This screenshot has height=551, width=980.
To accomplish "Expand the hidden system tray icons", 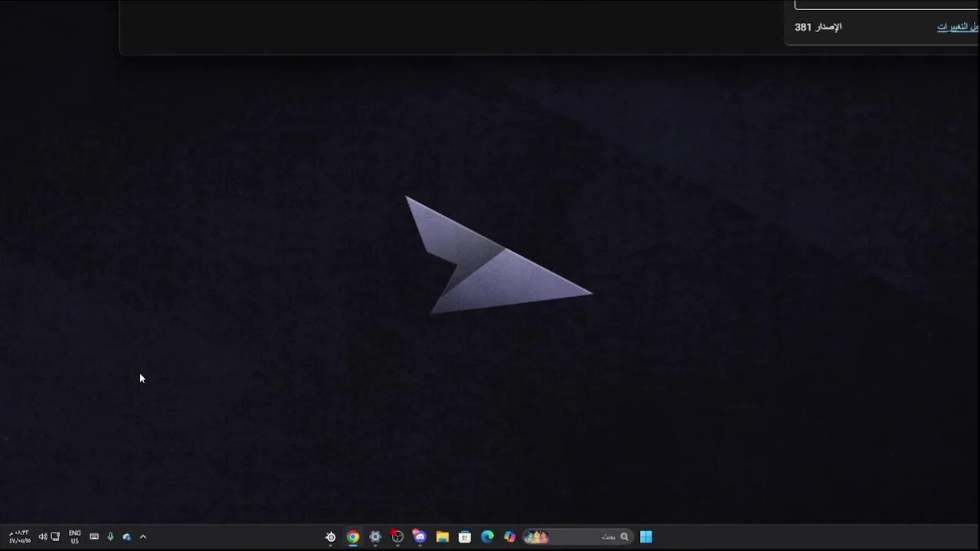I will [x=143, y=536].
